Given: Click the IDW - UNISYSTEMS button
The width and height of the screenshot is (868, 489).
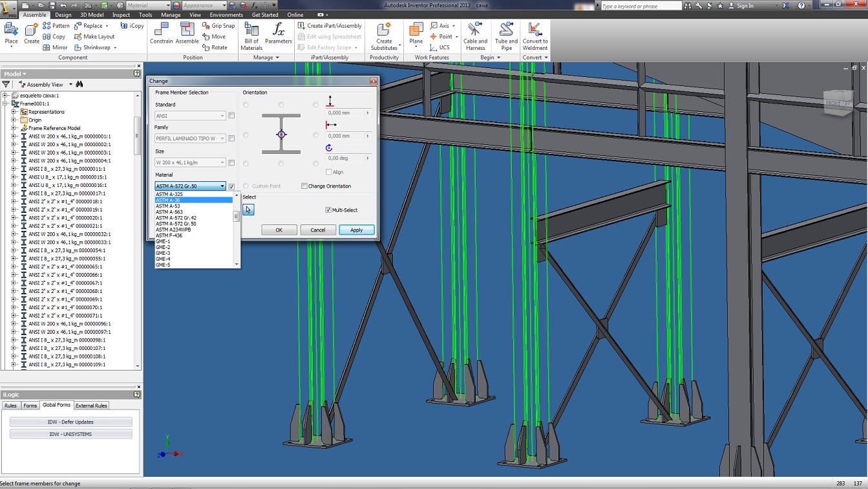Looking at the screenshot, I should pos(71,434).
